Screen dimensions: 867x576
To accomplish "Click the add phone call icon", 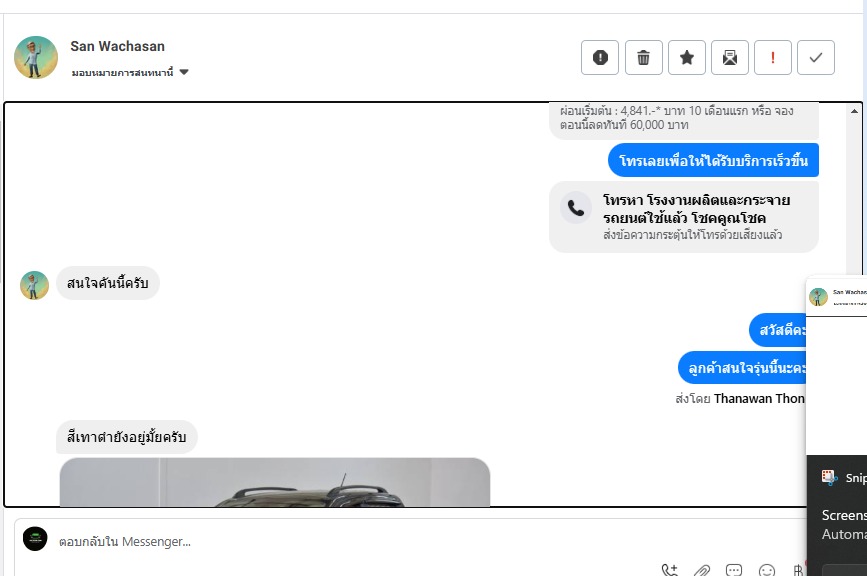I will pos(670,570).
